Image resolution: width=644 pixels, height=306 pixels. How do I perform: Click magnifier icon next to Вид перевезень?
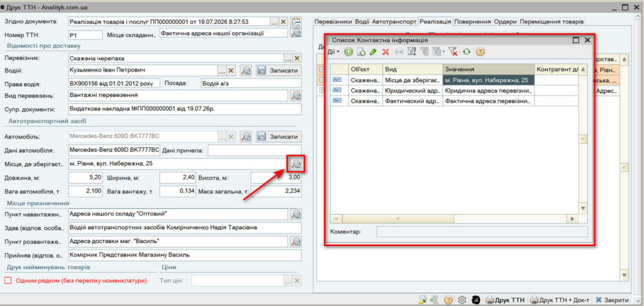click(x=296, y=96)
